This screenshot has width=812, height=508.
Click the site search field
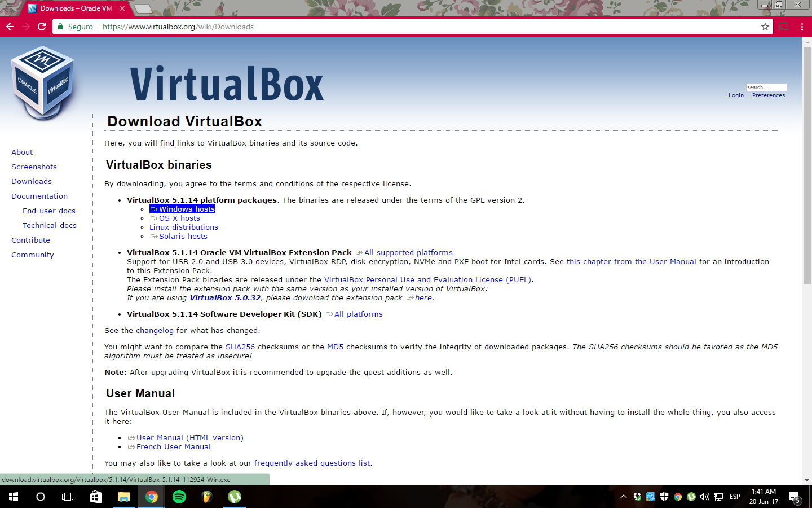click(766, 87)
